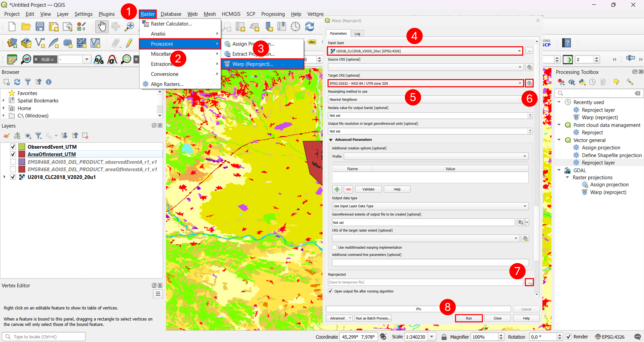Screen dimensions: 644x342
Task: Click the Refresh icon in Browser panel
Action: coord(17,82)
